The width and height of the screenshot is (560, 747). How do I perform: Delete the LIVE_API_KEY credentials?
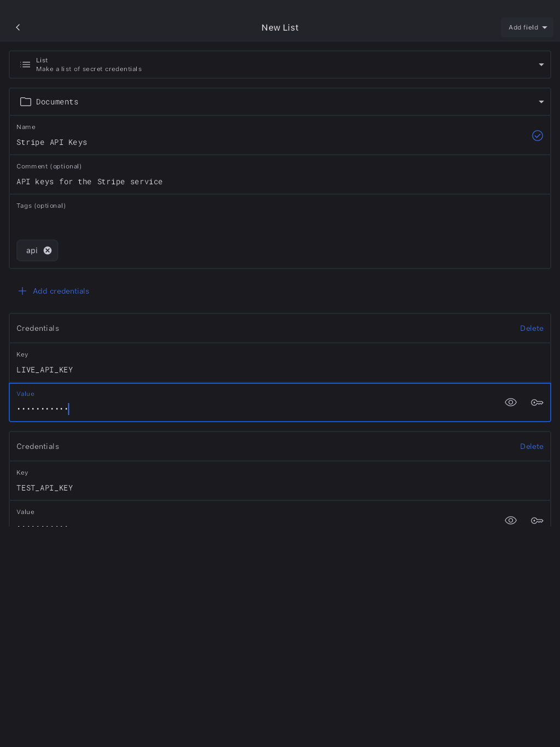pos(531,328)
